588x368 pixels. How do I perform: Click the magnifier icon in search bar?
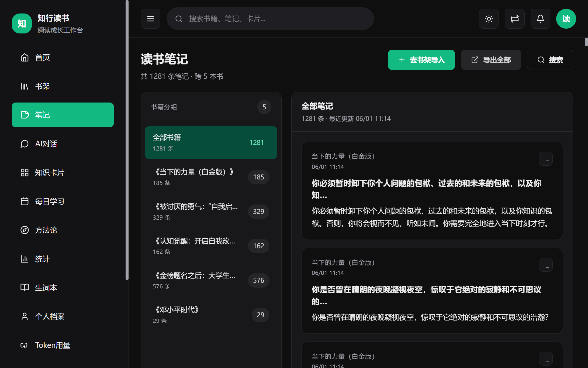(x=179, y=19)
